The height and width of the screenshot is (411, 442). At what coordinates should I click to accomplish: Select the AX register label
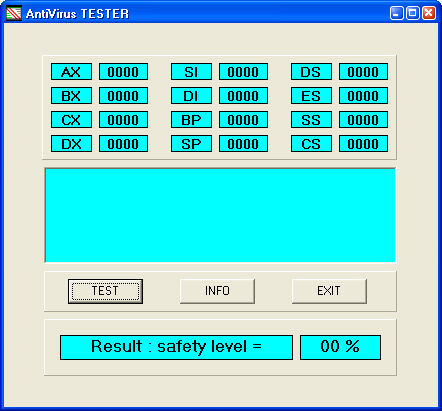(71, 72)
